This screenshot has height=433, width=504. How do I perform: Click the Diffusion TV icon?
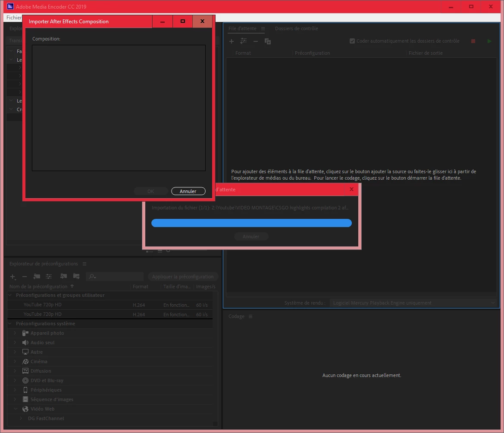(25, 371)
